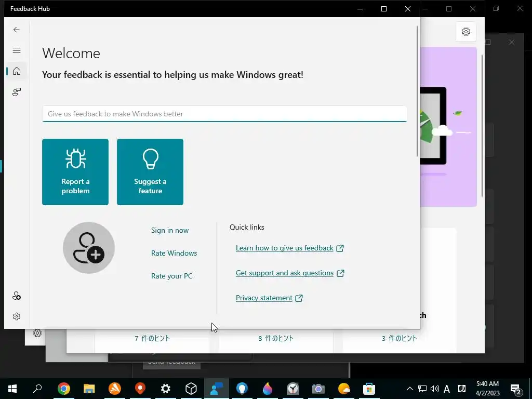Click the 7 件のヒント card in Tips window
532x399 pixels.
[152, 338]
